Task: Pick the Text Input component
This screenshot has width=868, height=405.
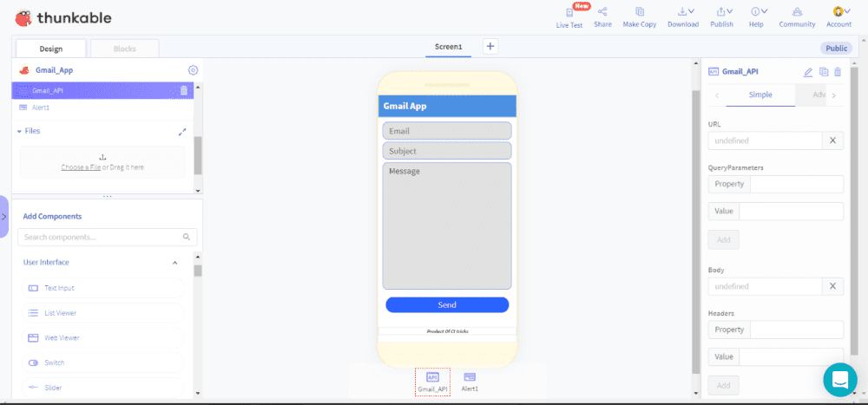Action: pyautogui.click(x=103, y=288)
